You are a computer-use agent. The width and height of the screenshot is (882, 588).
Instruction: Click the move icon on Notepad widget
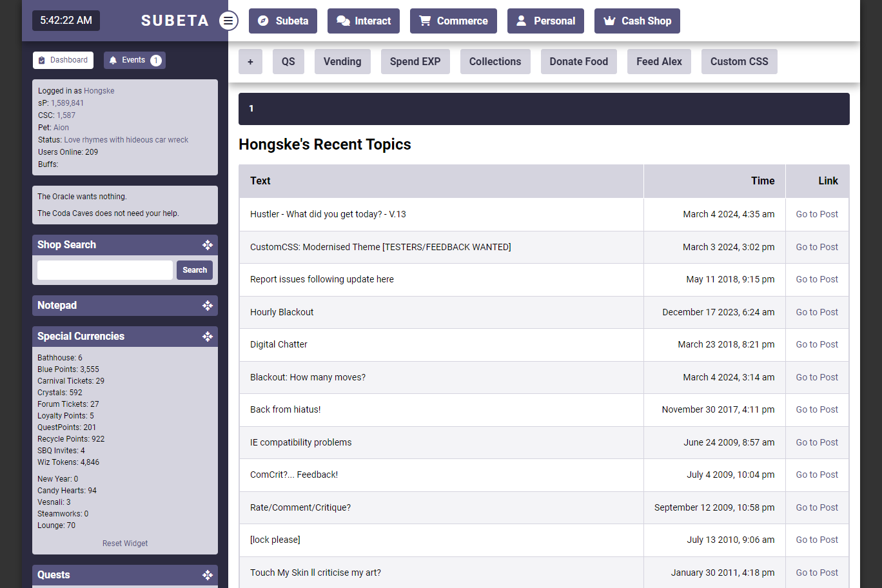tap(208, 306)
